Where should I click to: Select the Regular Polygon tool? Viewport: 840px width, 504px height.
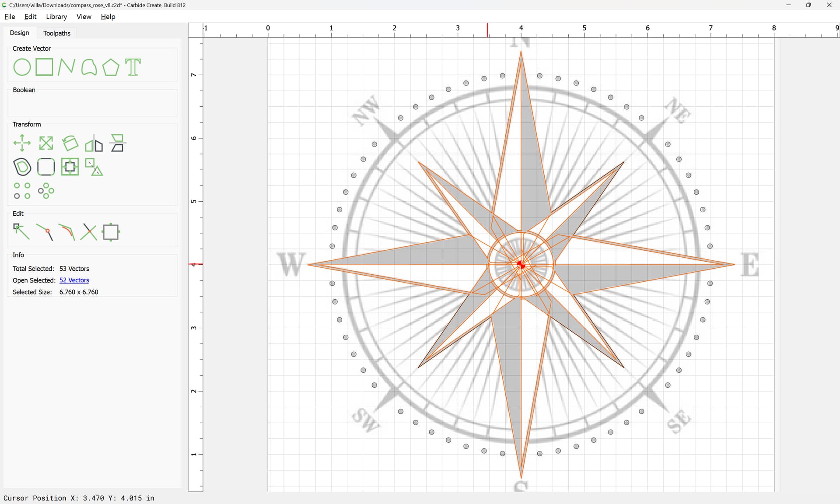[x=111, y=67]
